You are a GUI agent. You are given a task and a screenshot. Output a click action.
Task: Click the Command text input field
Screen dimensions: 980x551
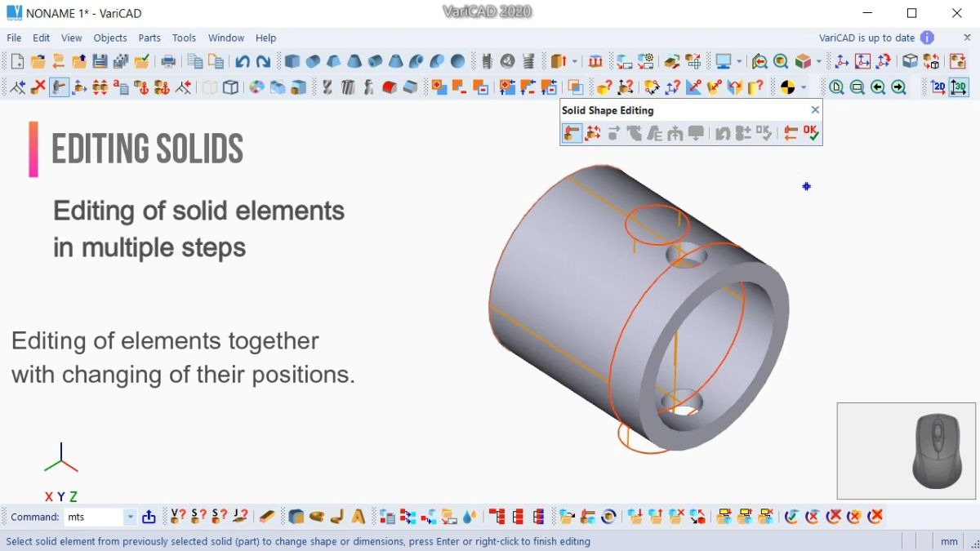pyautogui.click(x=93, y=517)
